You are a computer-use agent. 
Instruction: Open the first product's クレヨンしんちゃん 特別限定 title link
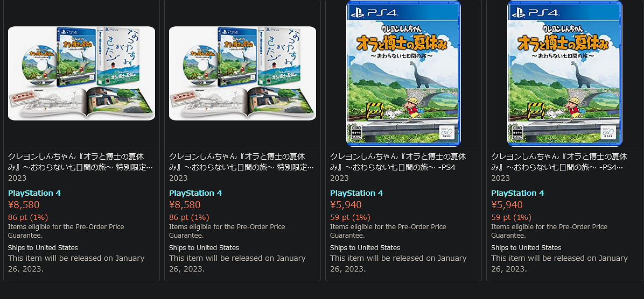[x=80, y=161]
